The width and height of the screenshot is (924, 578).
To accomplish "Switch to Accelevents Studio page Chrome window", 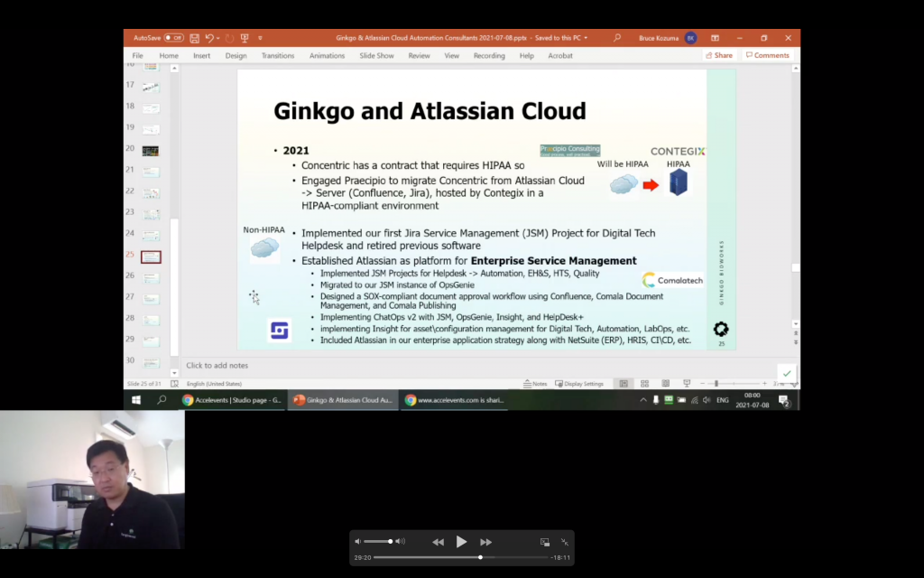I will click(232, 400).
